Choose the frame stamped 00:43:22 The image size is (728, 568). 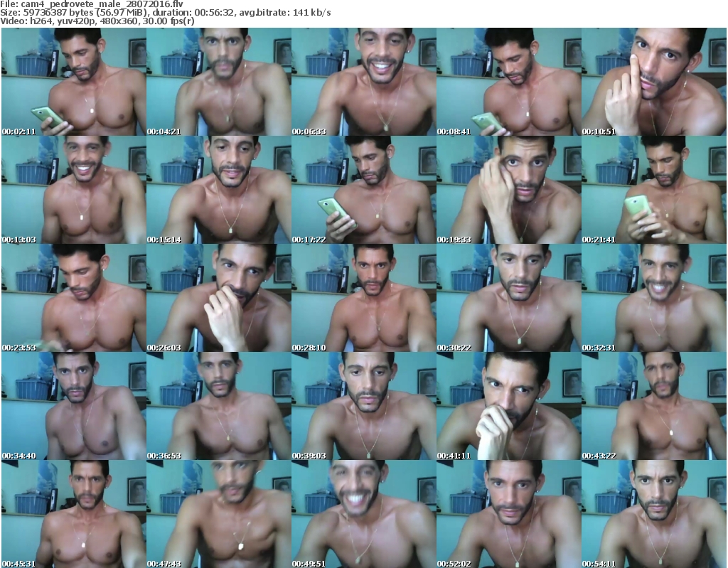(x=654, y=406)
